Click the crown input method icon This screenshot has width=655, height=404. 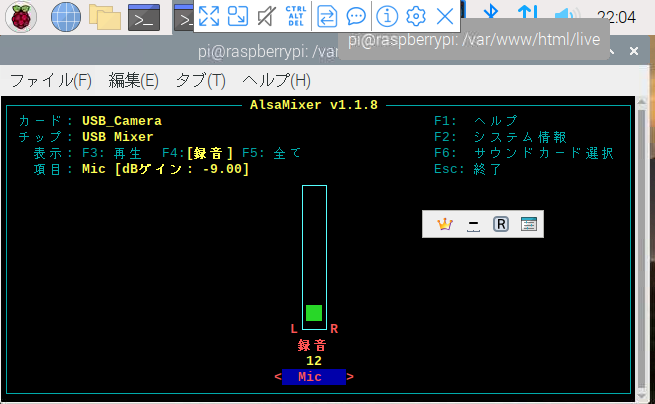[445, 224]
